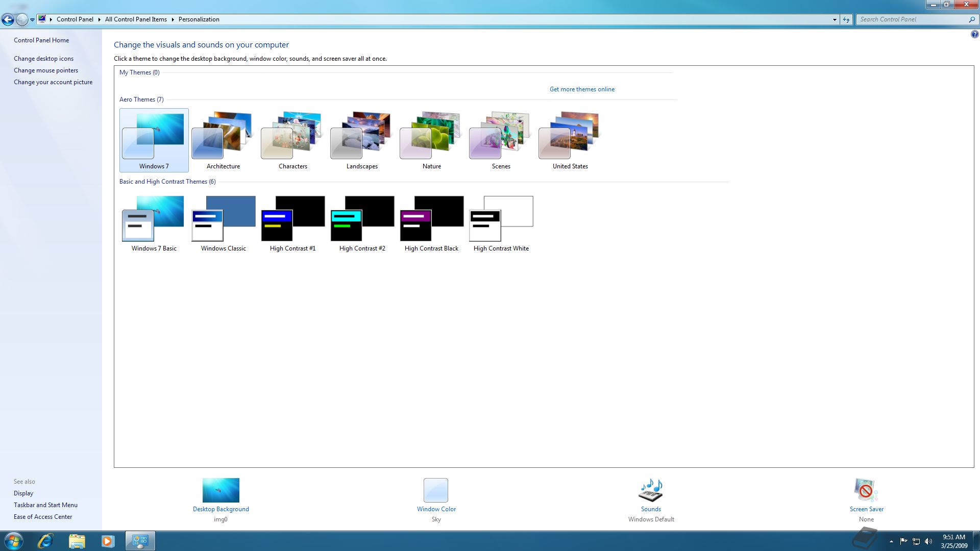Viewport: 980px width, 551px height.
Task: Select the United States theme
Action: tap(570, 140)
